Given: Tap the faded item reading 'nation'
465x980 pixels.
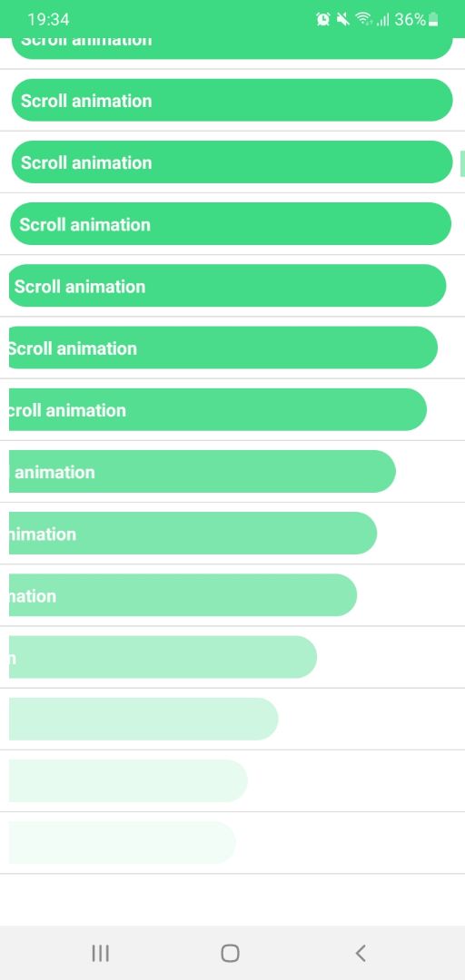Looking at the screenshot, I should 183,595.
